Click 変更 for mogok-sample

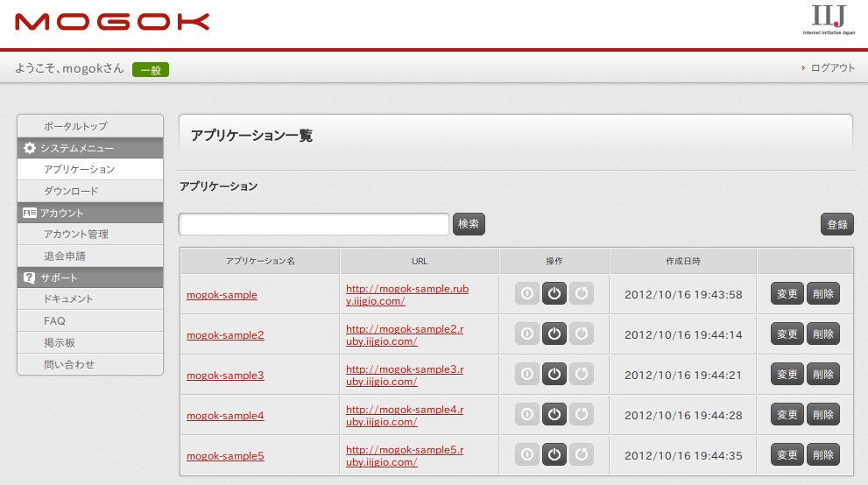[x=787, y=293]
